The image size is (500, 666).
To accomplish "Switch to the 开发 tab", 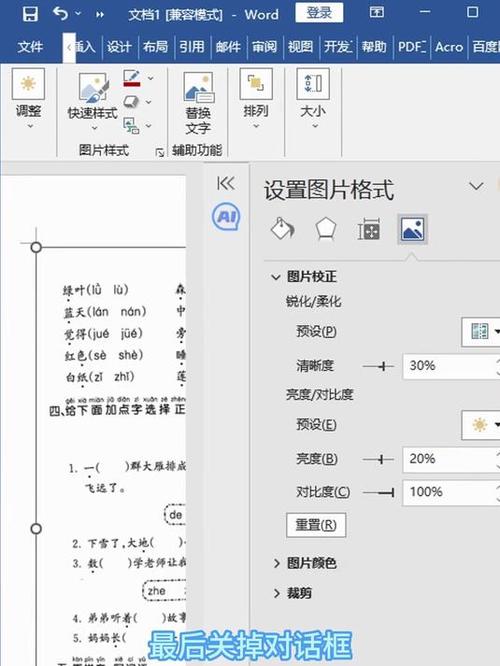I will click(338, 46).
